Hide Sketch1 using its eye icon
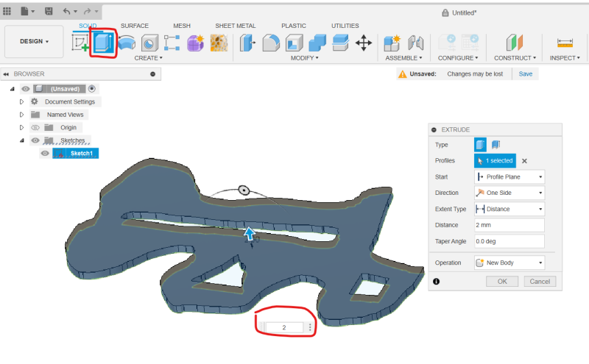This screenshot has width=589, height=364. pyautogui.click(x=45, y=153)
